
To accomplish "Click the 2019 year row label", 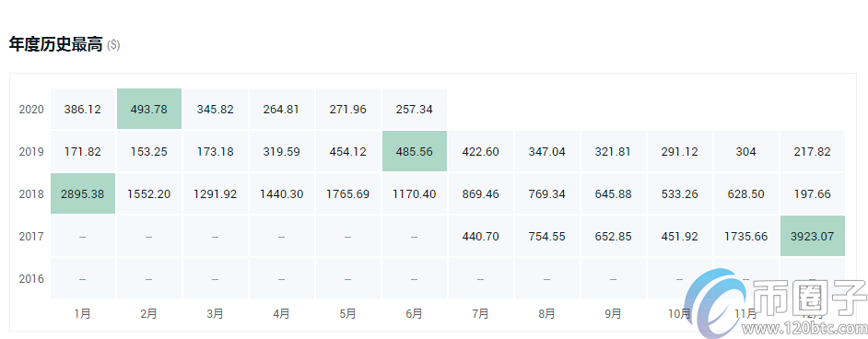I will click(x=31, y=151).
